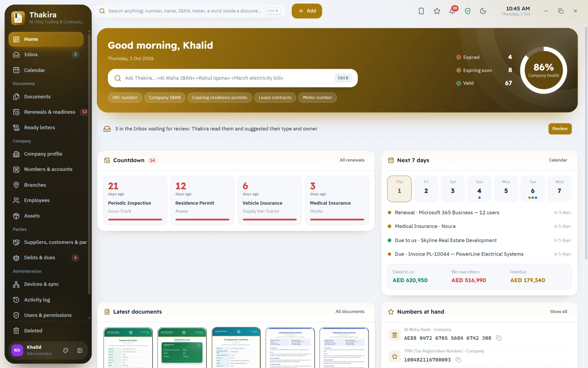Screen dimensions: 588x368
Task: Open Employees in sidebar
Action: (x=46, y=200)
